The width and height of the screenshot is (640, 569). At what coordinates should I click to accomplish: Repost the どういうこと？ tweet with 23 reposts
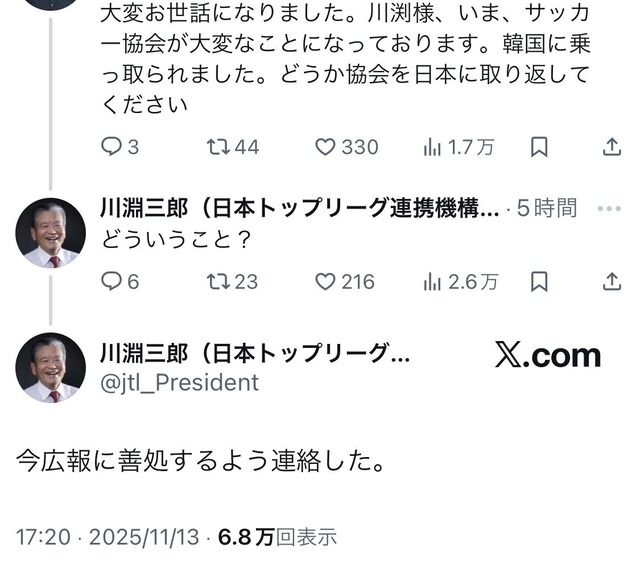232,282
